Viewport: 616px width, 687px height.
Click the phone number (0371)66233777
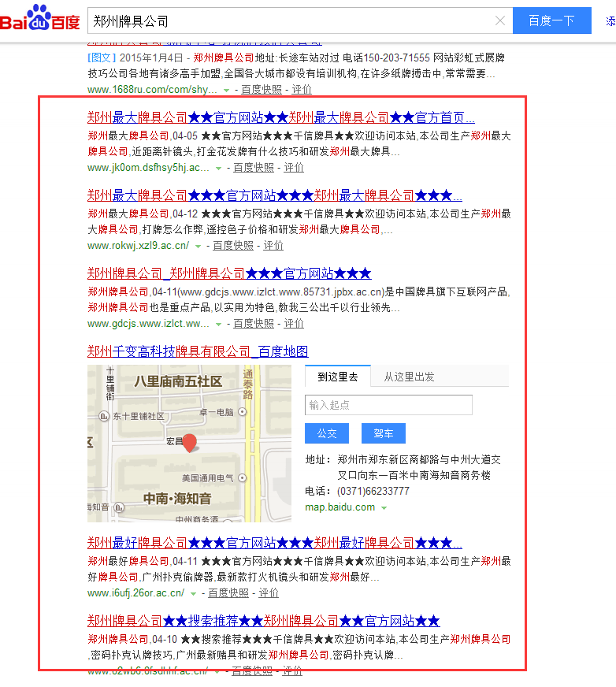[373, 491]
